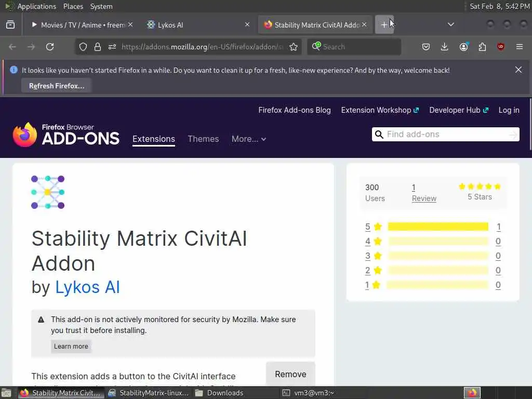Screen dimensions: 532x399
Task: Click the page vertical scrollbar
Action: tap(530, 124)
